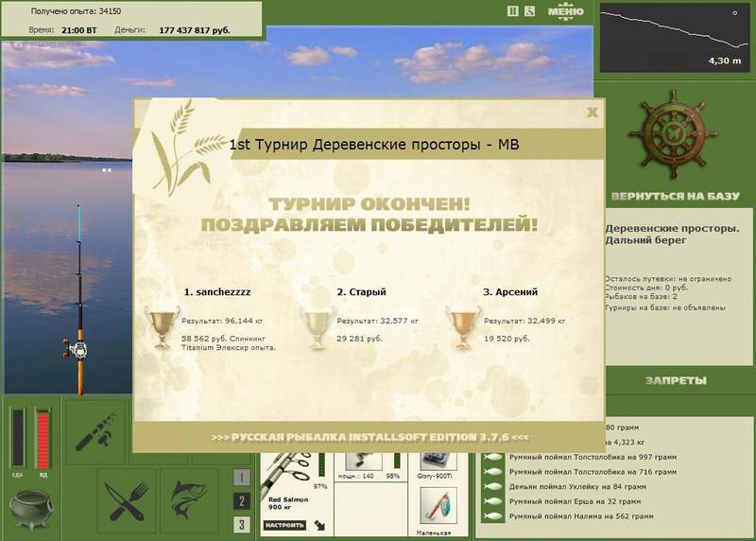Open the МЕНЮ game menu
This screenshot has width=756, height=541.
(565, 11)
